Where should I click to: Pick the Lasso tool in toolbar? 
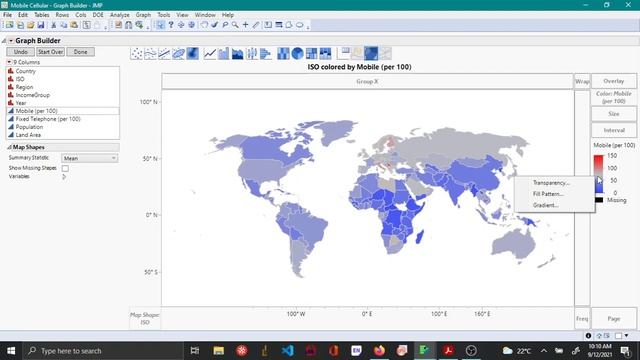(225, 25)
